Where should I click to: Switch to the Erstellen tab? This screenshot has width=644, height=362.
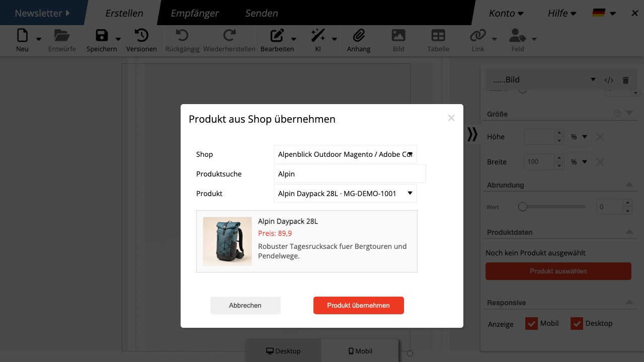[x=124, y=13]
